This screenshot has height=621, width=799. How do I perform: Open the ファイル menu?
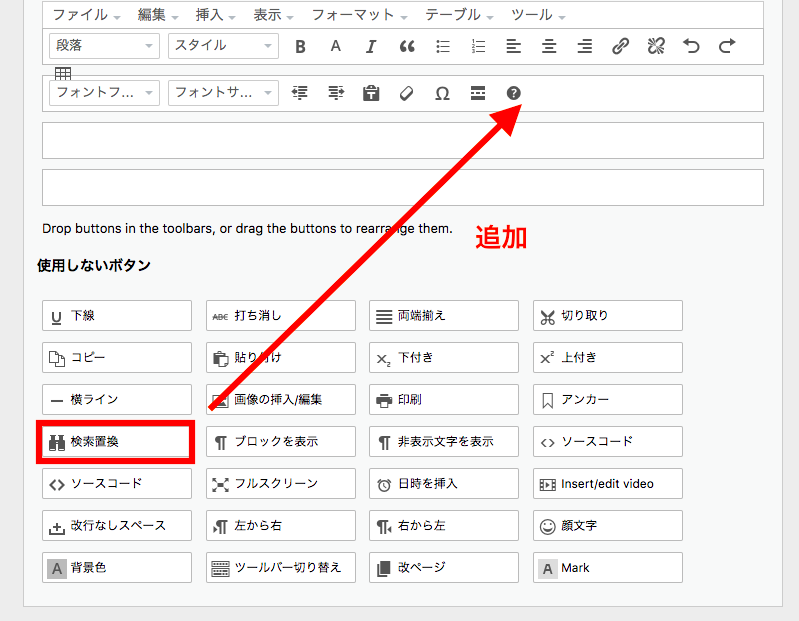click(86, 15)
